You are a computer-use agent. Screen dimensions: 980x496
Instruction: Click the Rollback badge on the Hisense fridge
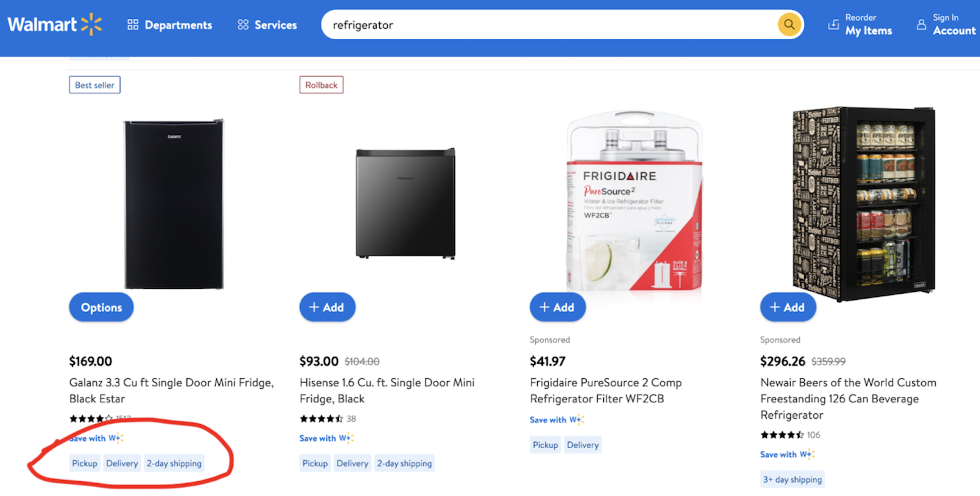tap(321, 85)
